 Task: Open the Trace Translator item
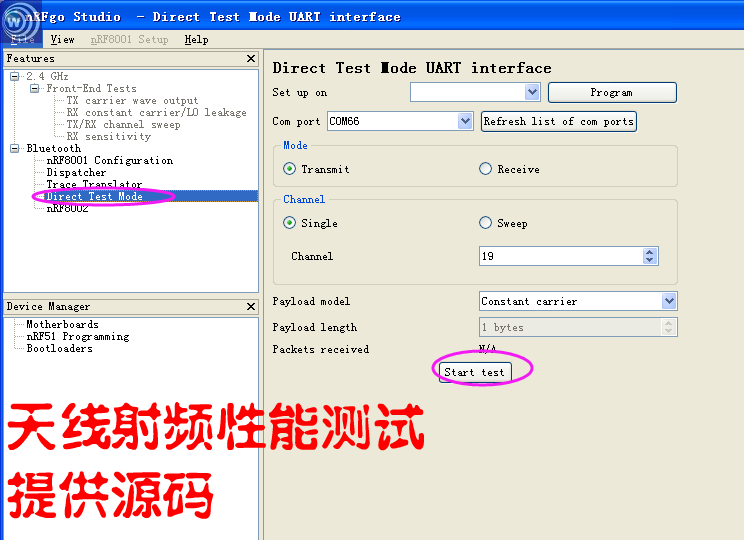pyautogui.click(x=94, y=184)
